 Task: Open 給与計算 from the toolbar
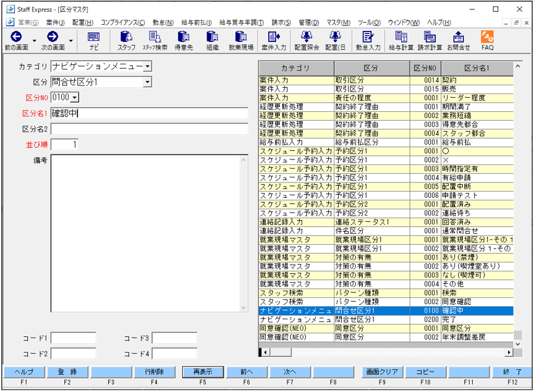(x=401, y=41)
